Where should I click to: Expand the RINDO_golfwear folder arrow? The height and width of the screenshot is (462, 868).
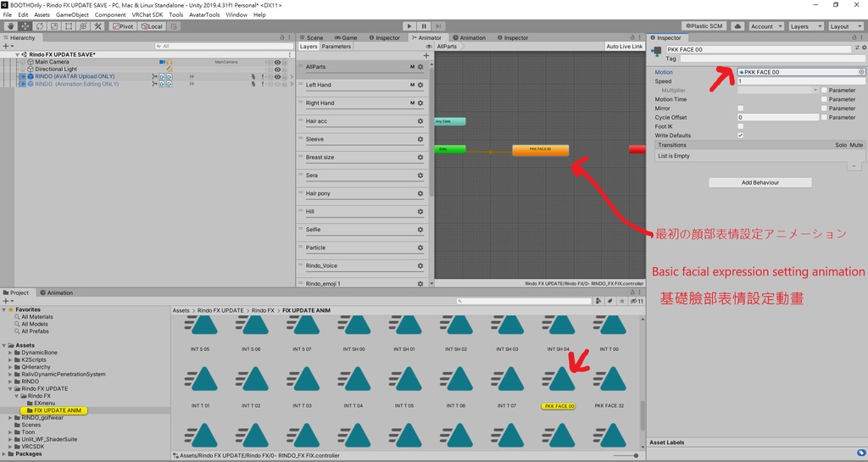click(10, 418)
